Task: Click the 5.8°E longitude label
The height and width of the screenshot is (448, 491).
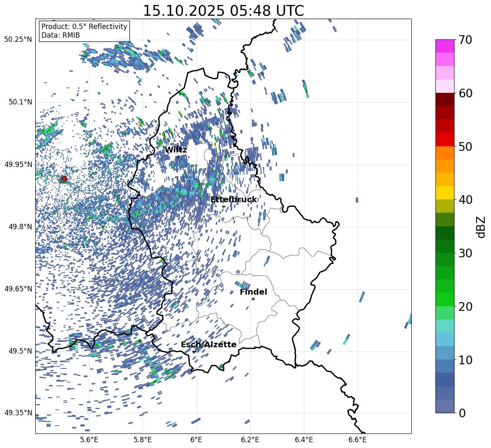Action: (143, 440)
